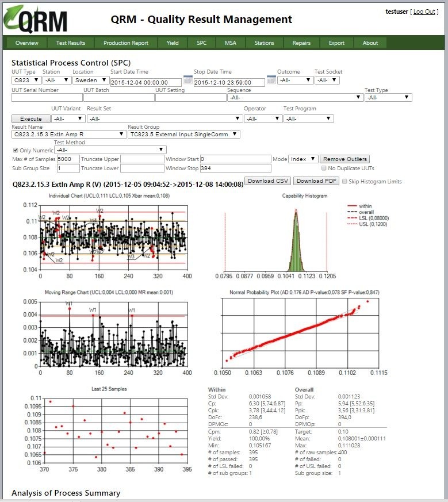Open the Test Socket dropdown
Viewport: 448px width, 502px height.
tap(327, 80)
